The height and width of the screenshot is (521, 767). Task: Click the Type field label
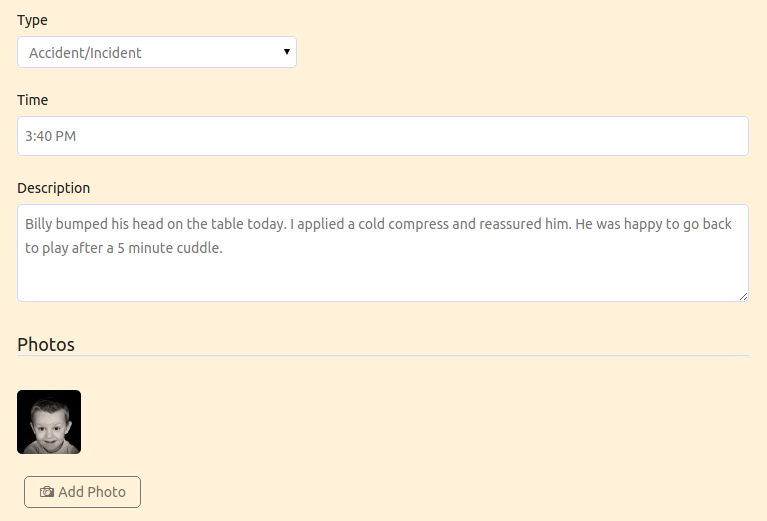pos(32,21)
